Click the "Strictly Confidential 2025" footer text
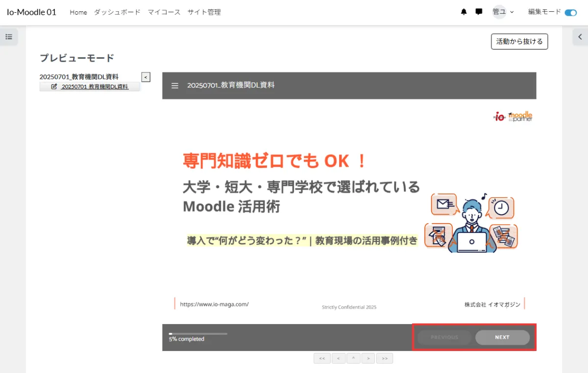588x373 pixels. [349, 307]
